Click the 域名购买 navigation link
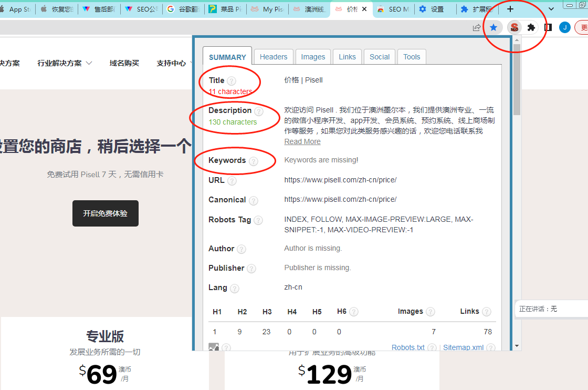The width and height of the screenshot is (588, 390). click(x=124, y=63)
